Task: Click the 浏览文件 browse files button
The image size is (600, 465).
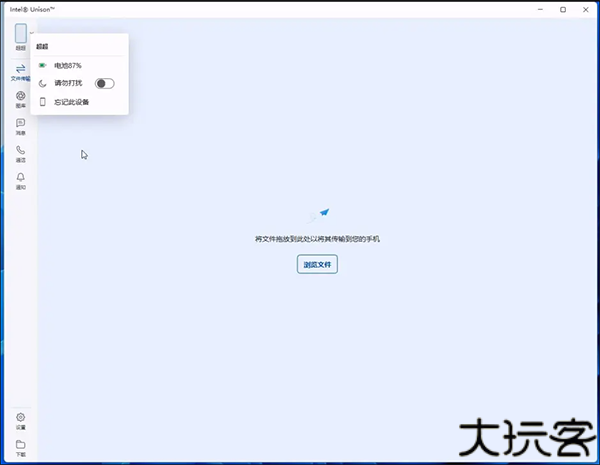Action: tap(317, 264)
